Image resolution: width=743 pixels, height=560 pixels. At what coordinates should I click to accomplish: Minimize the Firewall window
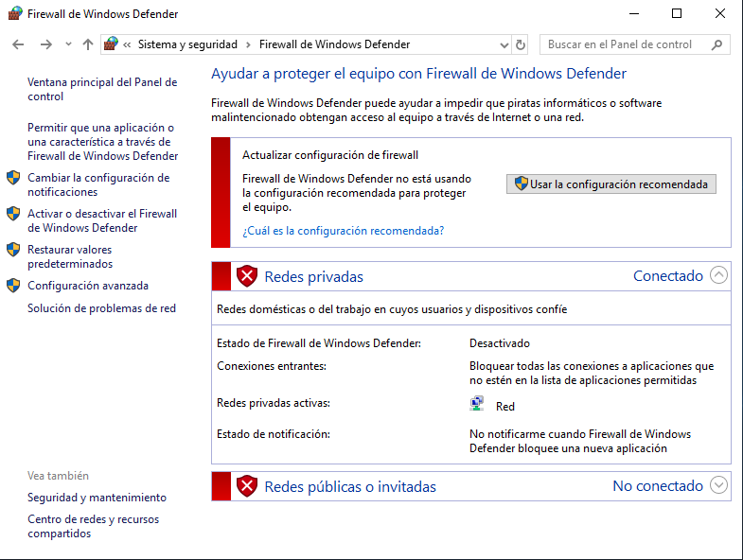click(634, 13)
